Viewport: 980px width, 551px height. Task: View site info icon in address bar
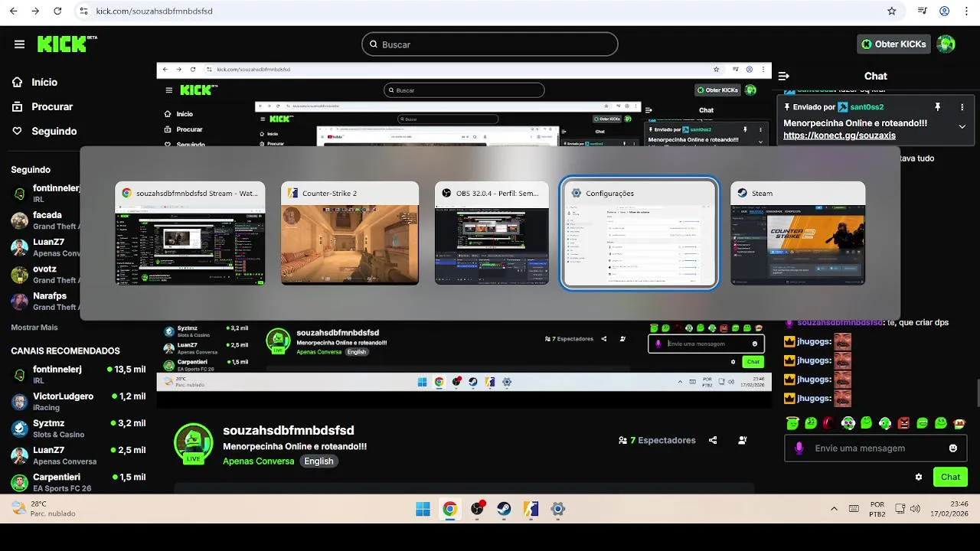click(86, 11)
